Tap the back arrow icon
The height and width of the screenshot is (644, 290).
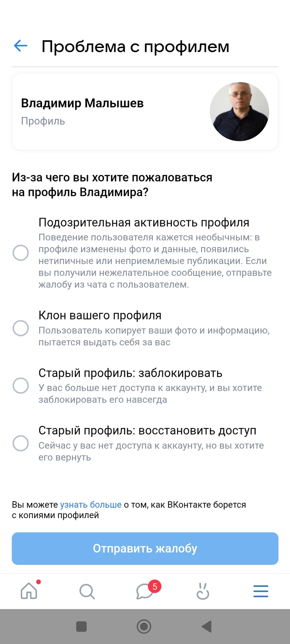coord(21,46)
